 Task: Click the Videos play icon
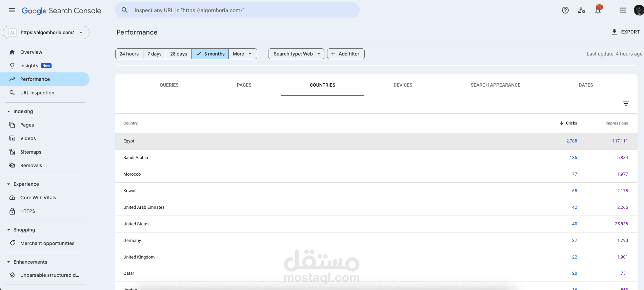pos(12,138)
